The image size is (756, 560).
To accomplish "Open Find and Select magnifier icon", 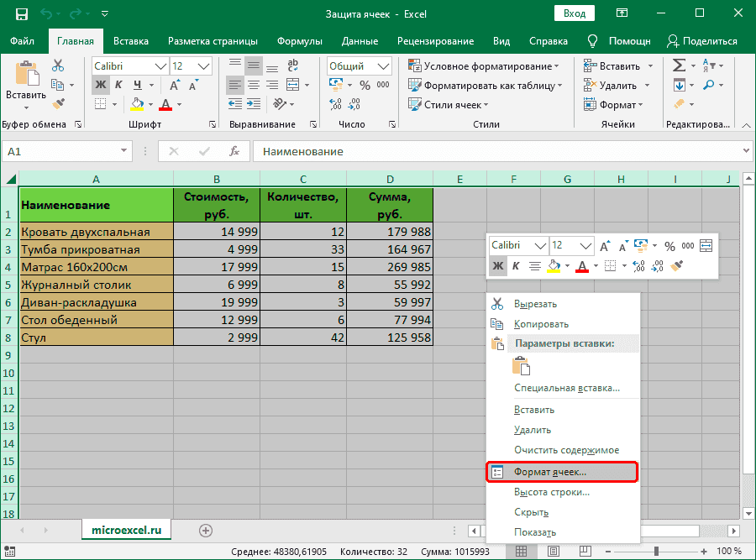I will (x=710, y=85).
